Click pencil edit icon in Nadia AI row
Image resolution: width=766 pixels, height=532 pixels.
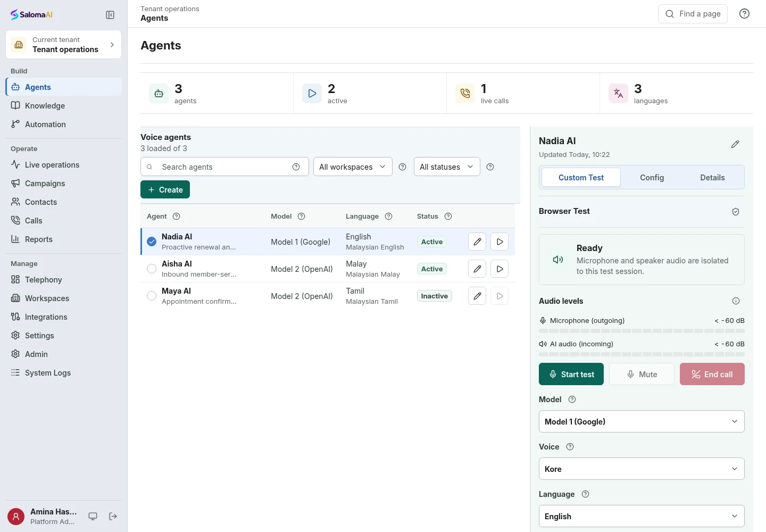(477, 242)
